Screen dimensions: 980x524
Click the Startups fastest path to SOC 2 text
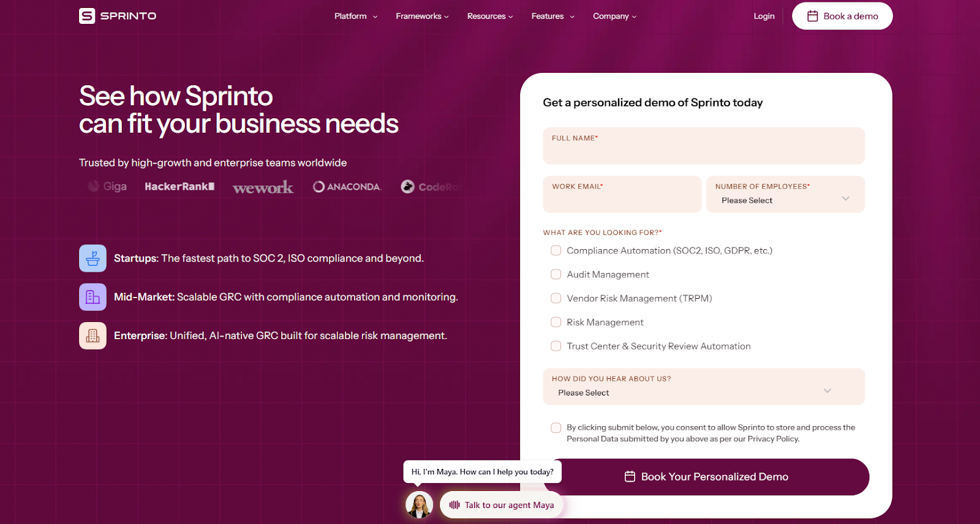[269, 258]
